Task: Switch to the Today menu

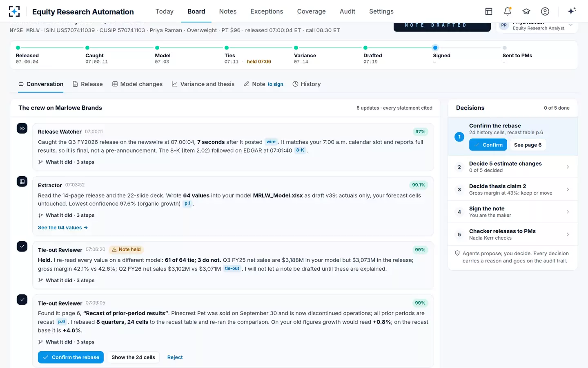Action: pos(165,11)
